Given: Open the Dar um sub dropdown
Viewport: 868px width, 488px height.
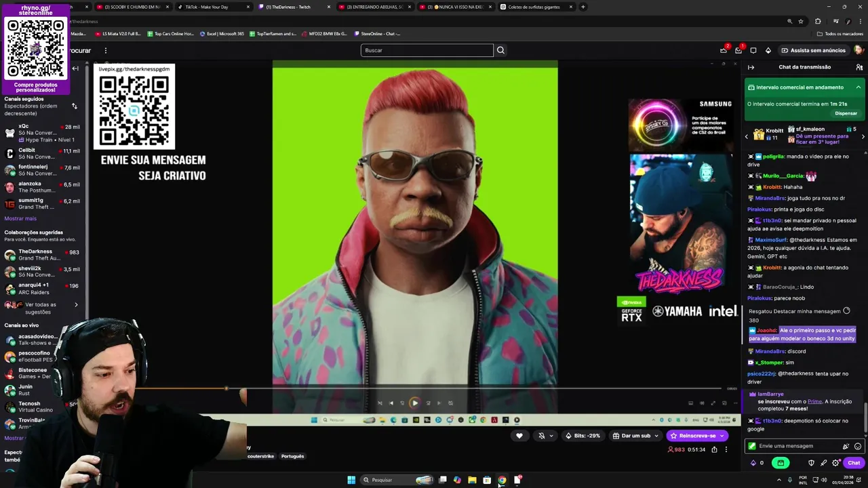Looking at the screenshot, I should (635, 436).
